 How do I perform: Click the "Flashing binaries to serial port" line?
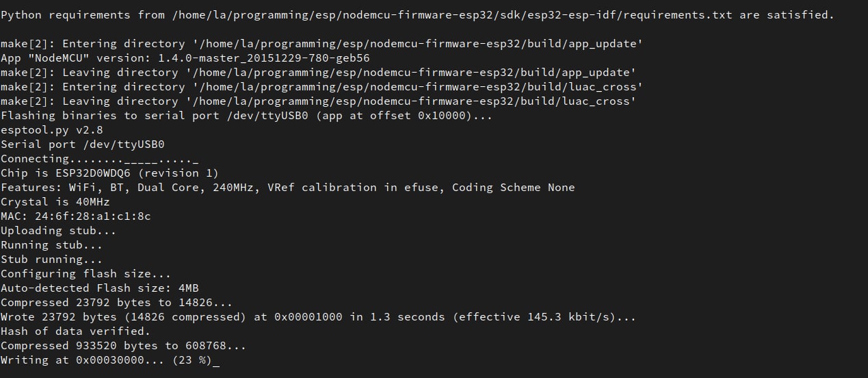(x=246, y=116)
